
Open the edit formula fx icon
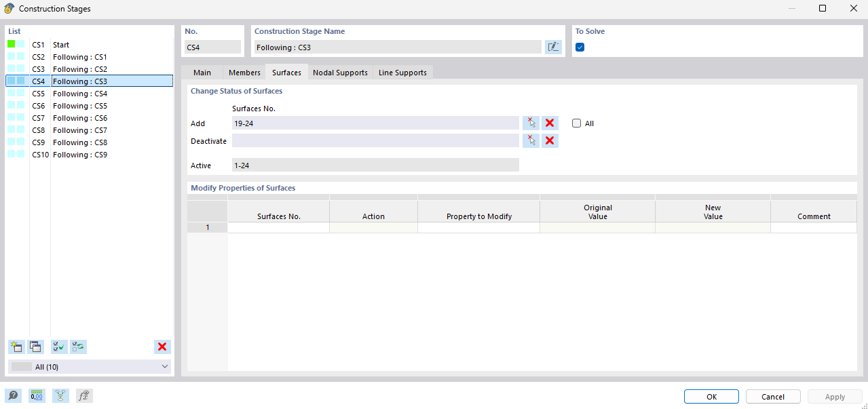[83, 395]
